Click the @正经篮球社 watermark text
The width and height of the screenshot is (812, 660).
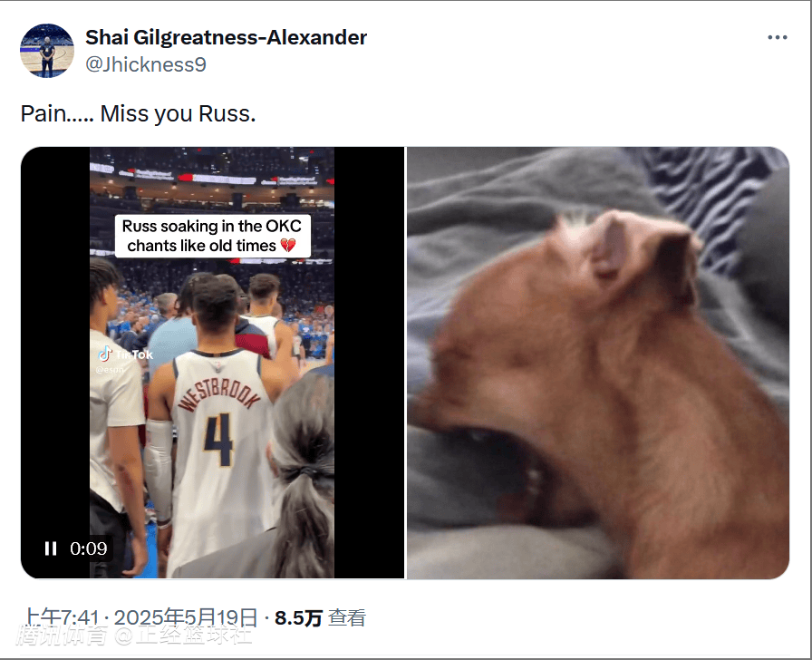coord(182,636)
